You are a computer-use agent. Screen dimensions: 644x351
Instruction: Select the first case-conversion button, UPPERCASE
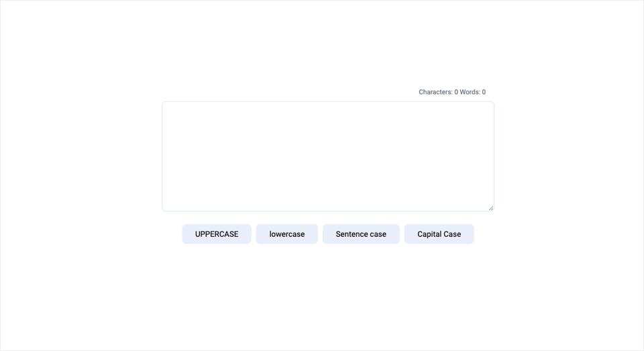(x=217, y=234)
